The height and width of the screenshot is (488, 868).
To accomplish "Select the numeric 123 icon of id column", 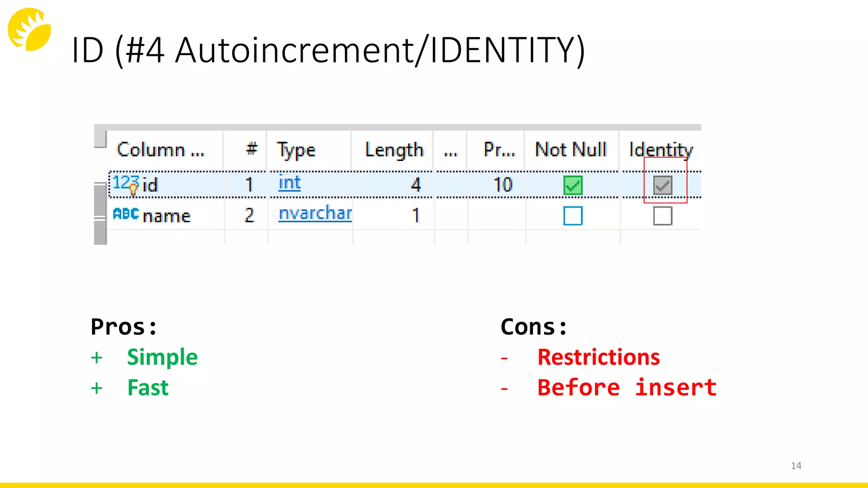I will pyautogui.click(x=126, y=184).
